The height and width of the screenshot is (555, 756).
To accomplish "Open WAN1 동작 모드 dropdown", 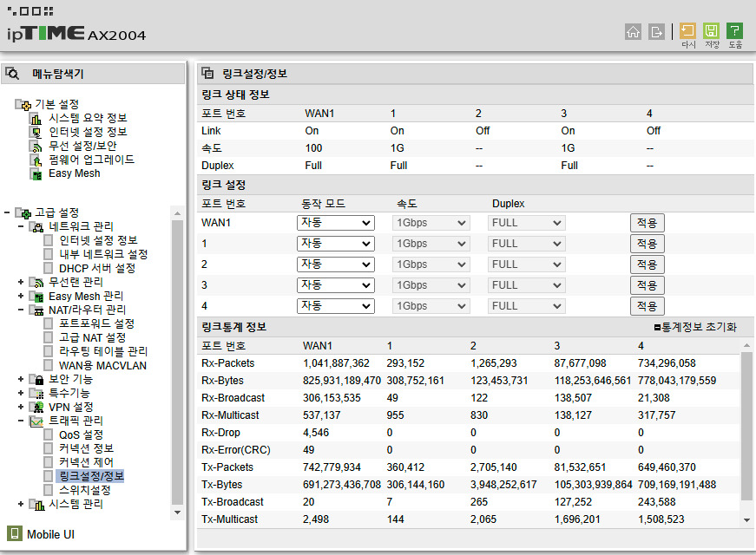I will pyautogui.click(x=336, y=223).
